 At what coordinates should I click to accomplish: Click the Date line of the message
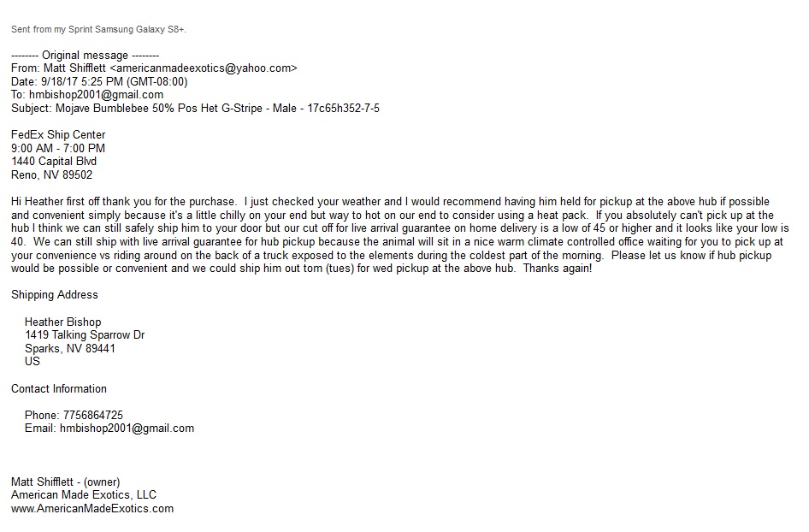[x=99, y=81]
